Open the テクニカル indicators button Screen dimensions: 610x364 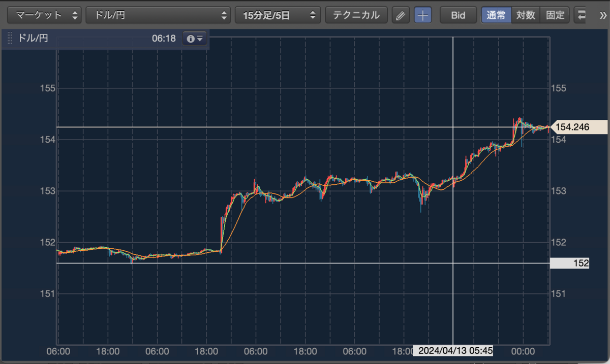(356, 15)
